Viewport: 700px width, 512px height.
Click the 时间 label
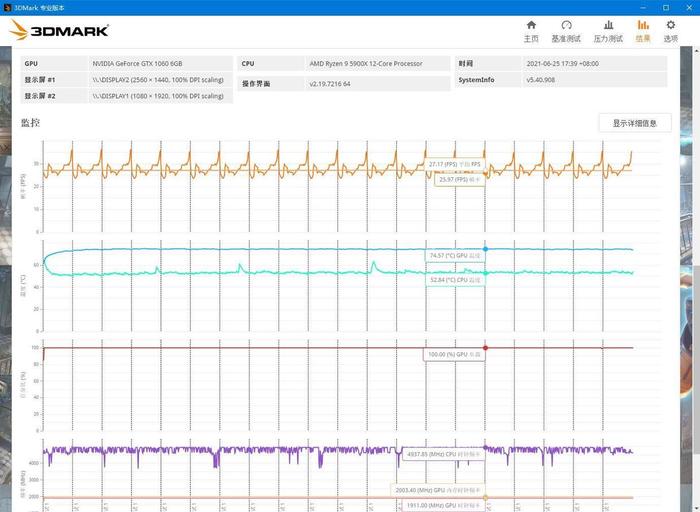click(466, 64)
